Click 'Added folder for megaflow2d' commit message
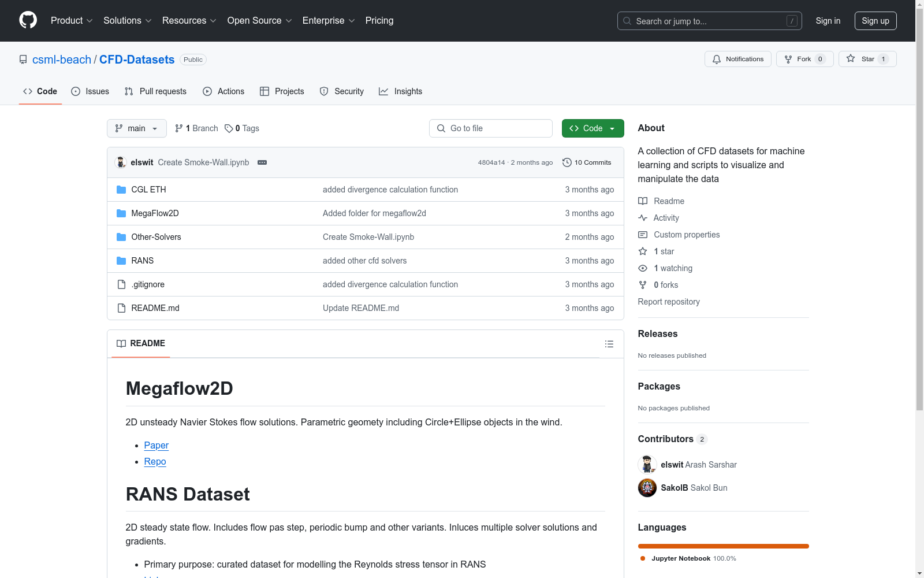 [374, 213]
